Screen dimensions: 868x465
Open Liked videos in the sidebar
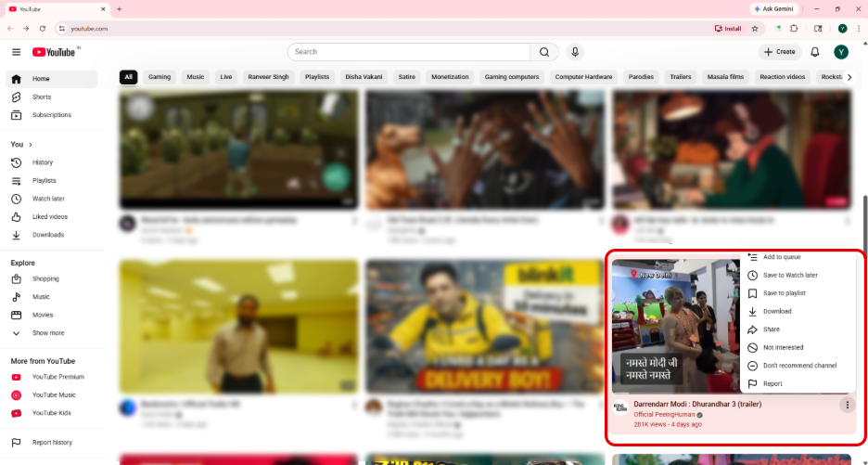click(x=52, y=216)
